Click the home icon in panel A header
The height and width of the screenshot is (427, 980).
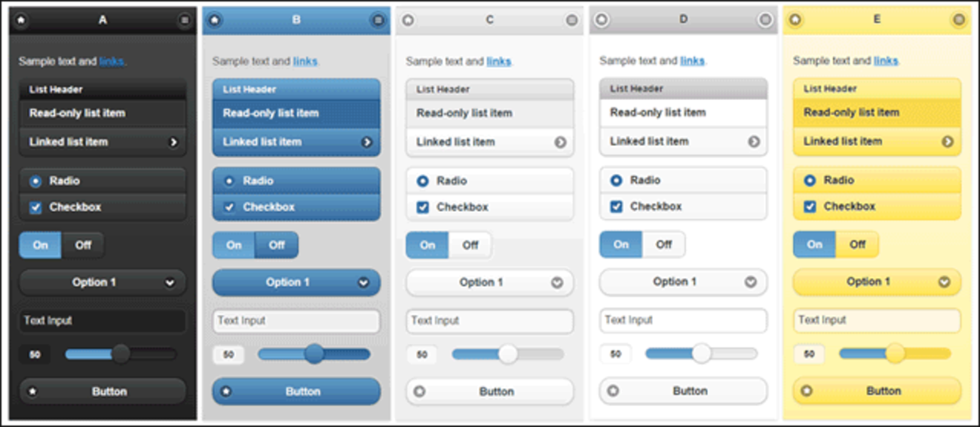21,20
